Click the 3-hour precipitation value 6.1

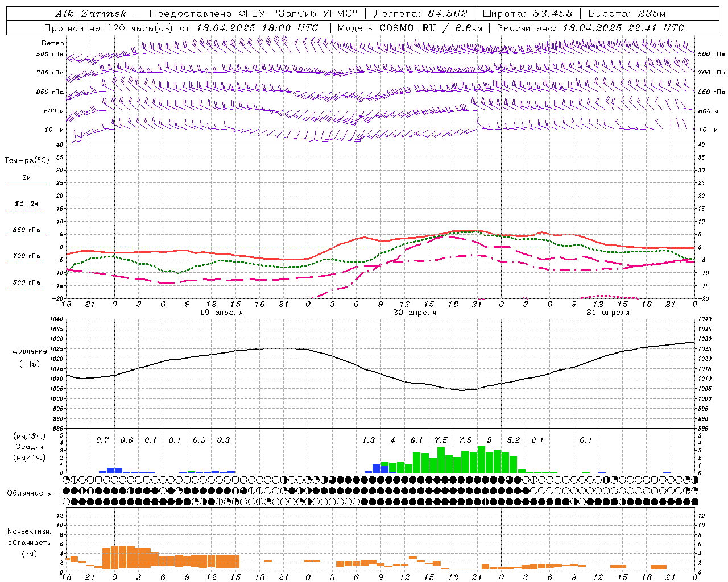pos(417,440)
